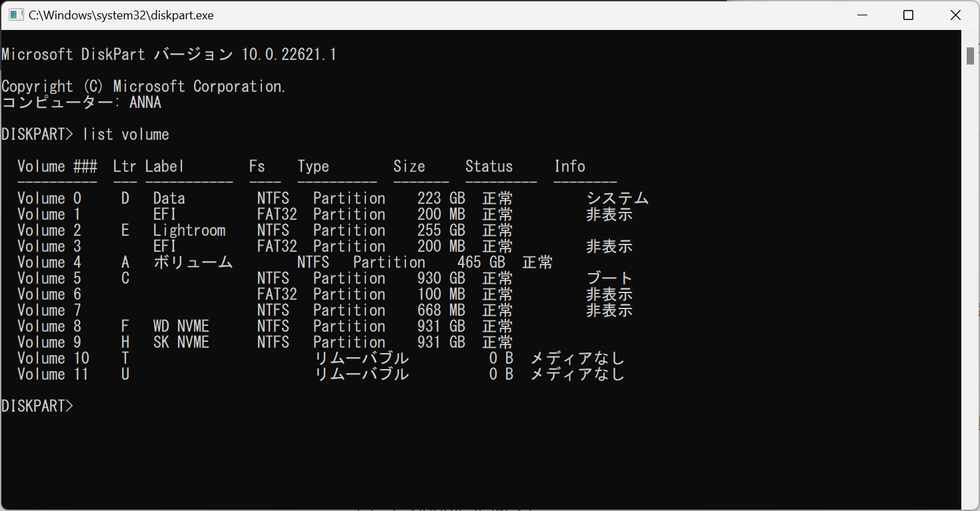Click the 'Data' label on Volume 0
The height and width of the screenshot is (511, 980).
click(x=169, y=199)
